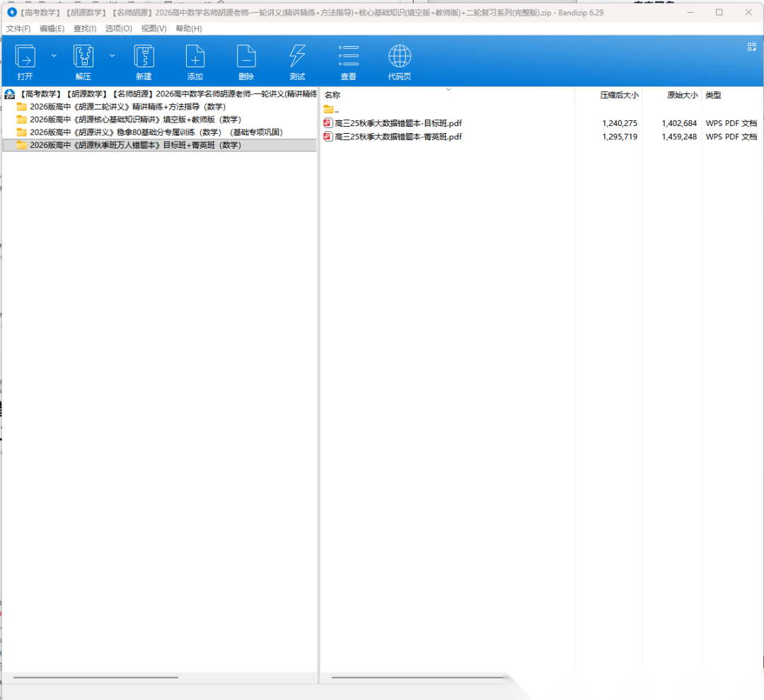Viewport: 764px width, 700px height.
Task: Sort the list by 名称 column header
Action: (332, 95)
